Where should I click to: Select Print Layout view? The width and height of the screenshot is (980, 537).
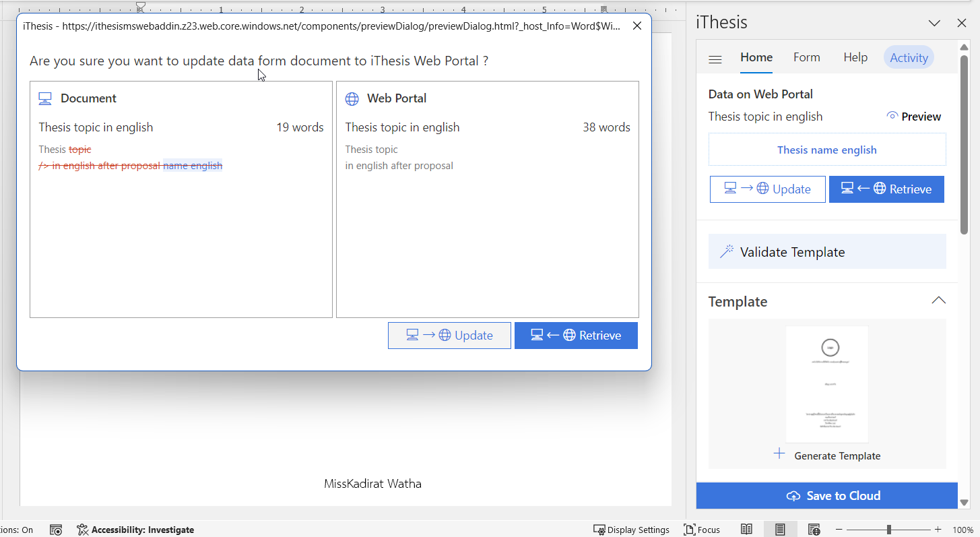pos(780,530)
